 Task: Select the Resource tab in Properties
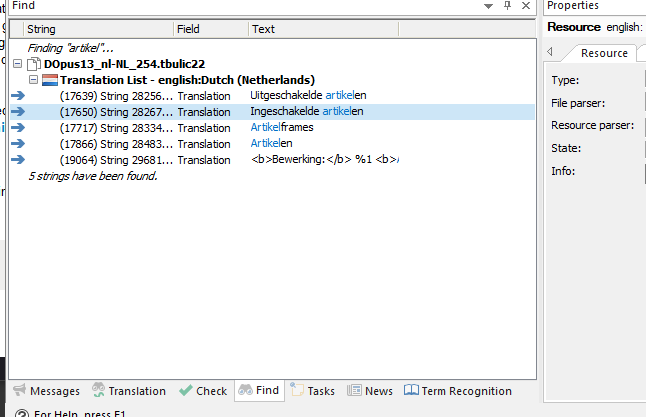[604, 53]
